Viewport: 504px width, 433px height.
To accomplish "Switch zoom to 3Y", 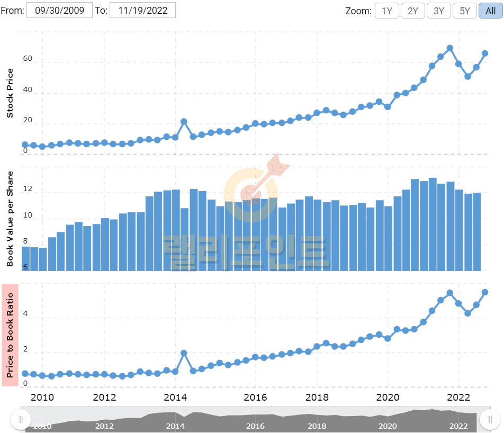I will (438, 11).
